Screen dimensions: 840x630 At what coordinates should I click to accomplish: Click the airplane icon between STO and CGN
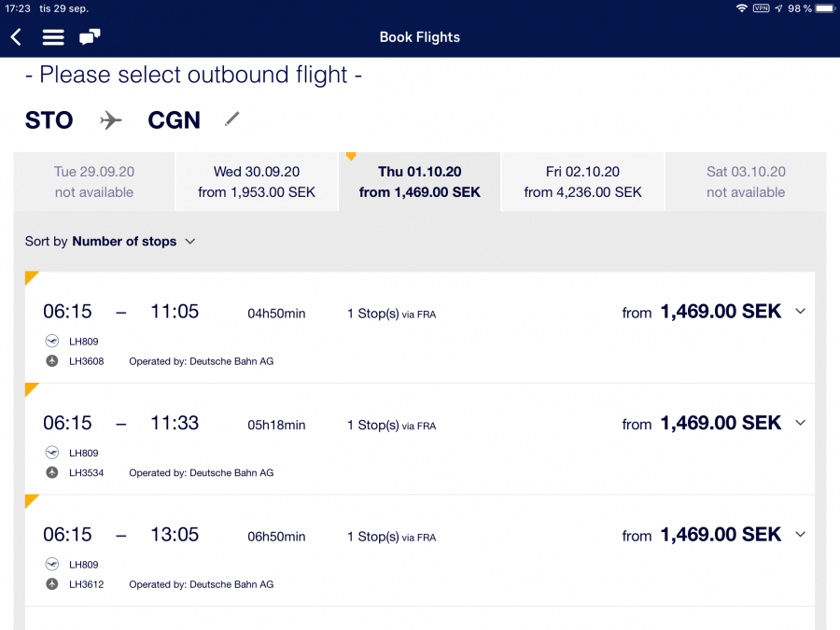pyautogui.click(x=111, y=120)
